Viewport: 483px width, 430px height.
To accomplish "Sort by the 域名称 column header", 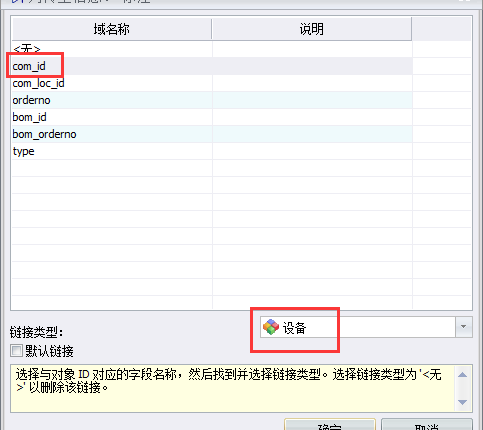I will pyautogui.click(x=111, y=29).
